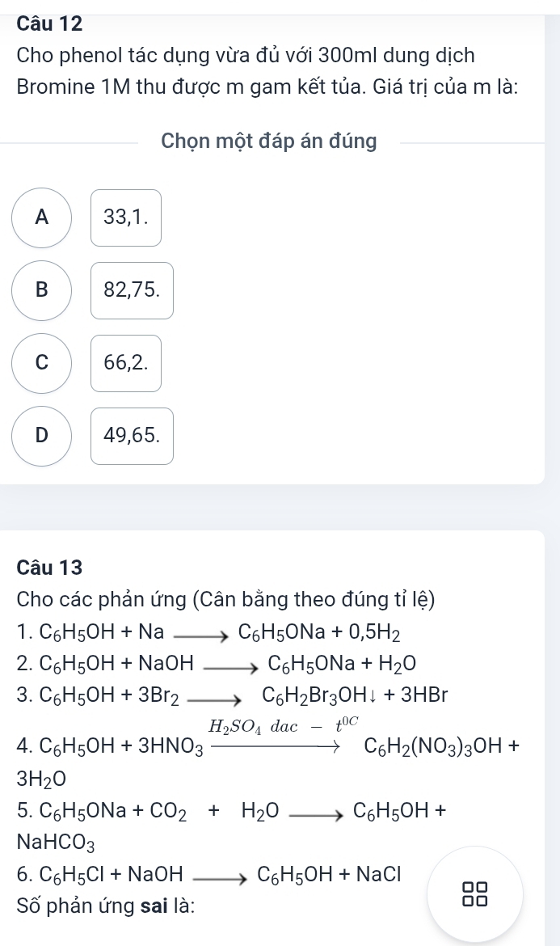Click the answer box showing 33,1.

click(x=126, y=217)
